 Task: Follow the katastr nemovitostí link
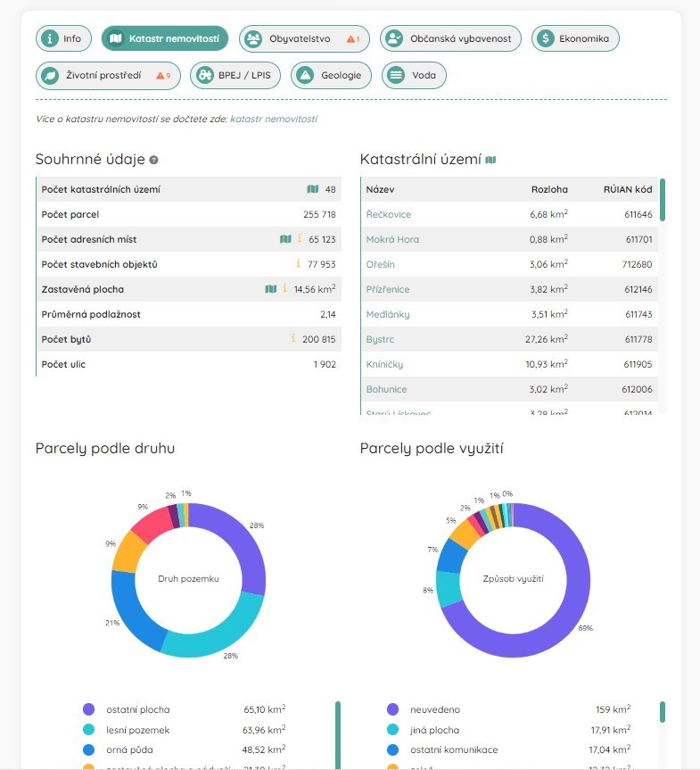point(274,119)
